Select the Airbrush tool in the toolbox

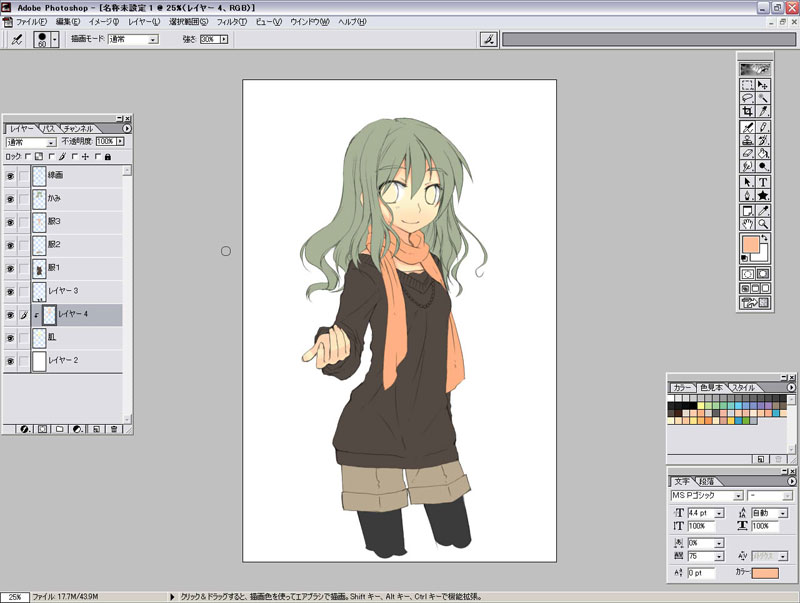pos(747,128)
